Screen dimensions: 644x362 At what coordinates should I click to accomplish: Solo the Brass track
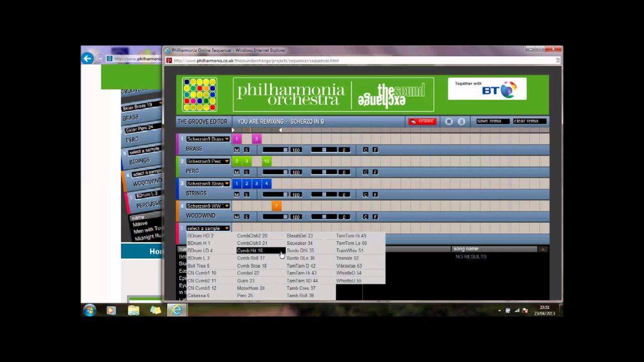pos(247,150)
